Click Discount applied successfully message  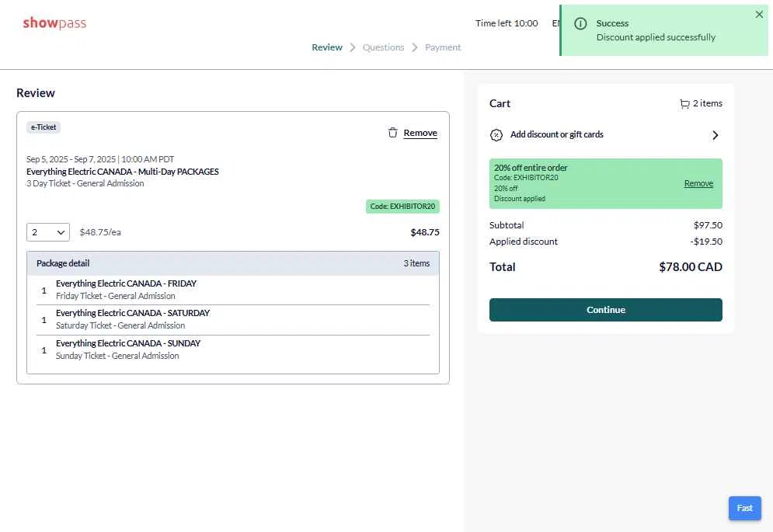coord(656,37)
